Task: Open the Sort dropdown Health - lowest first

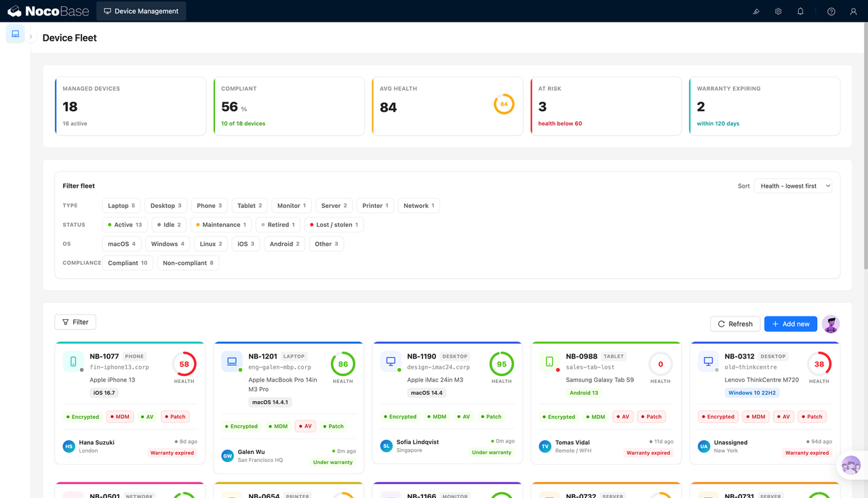Action: [x=793, y=186]
